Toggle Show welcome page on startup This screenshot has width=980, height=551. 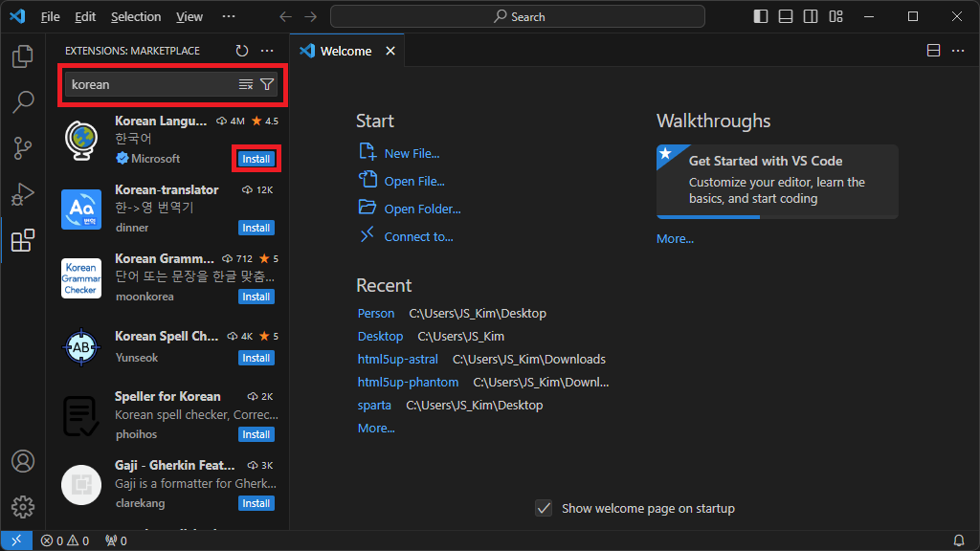[544, 509]
